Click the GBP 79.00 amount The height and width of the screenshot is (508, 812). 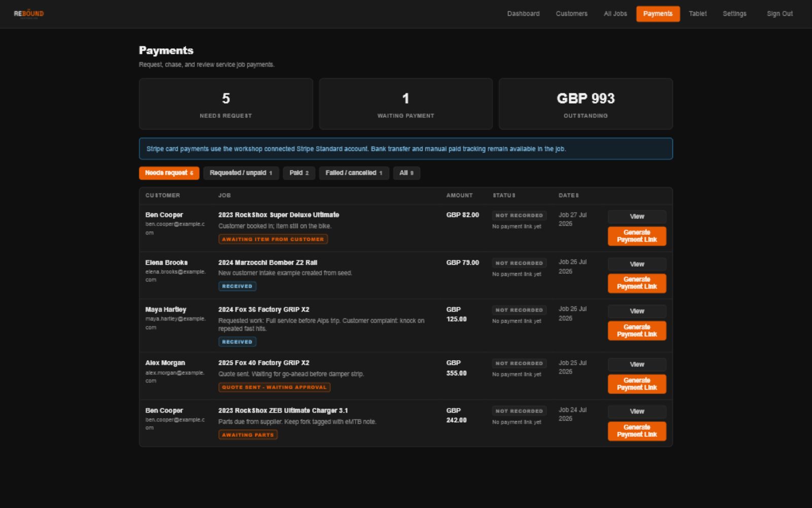(462, 263)
